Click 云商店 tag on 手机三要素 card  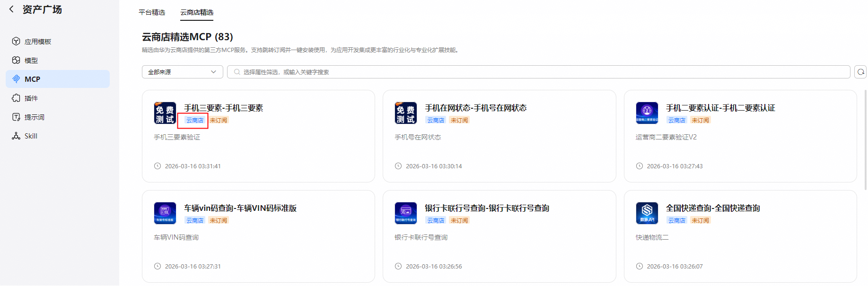(x=195, y=121)
